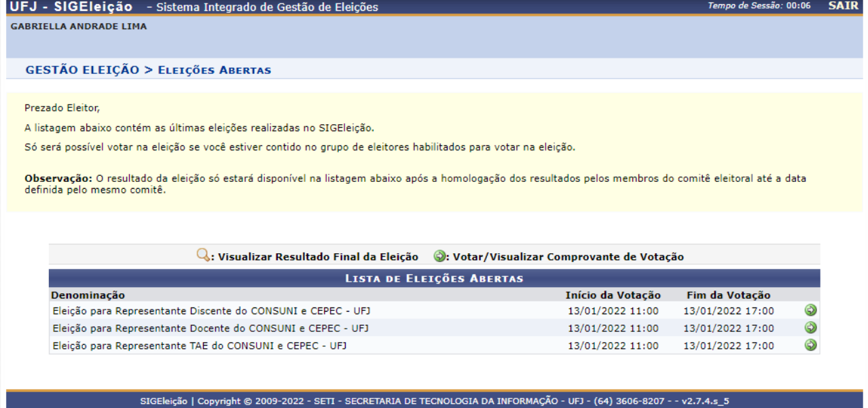Click the SIGEleição copyright footer text
The height and width of the screenshot is (408, 868).
pos(435,401)
